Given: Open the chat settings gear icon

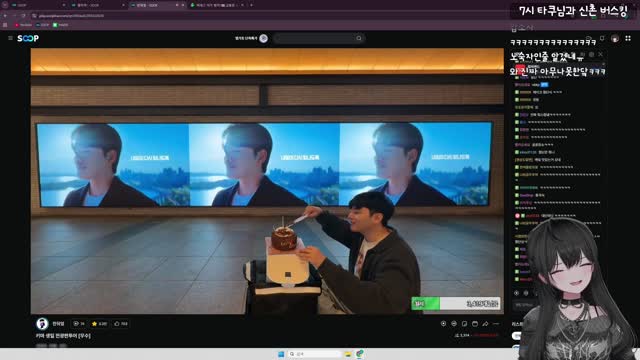Looking at the screenshot, I should [x=591, y=54].
